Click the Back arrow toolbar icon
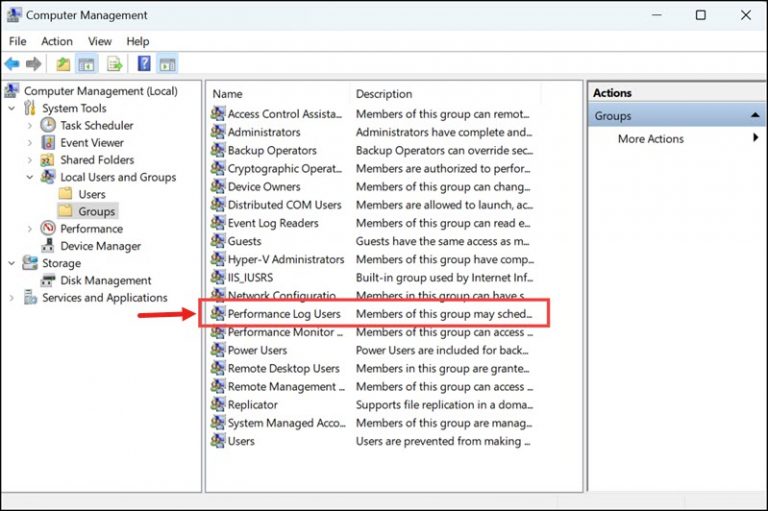 pos(12,64)
